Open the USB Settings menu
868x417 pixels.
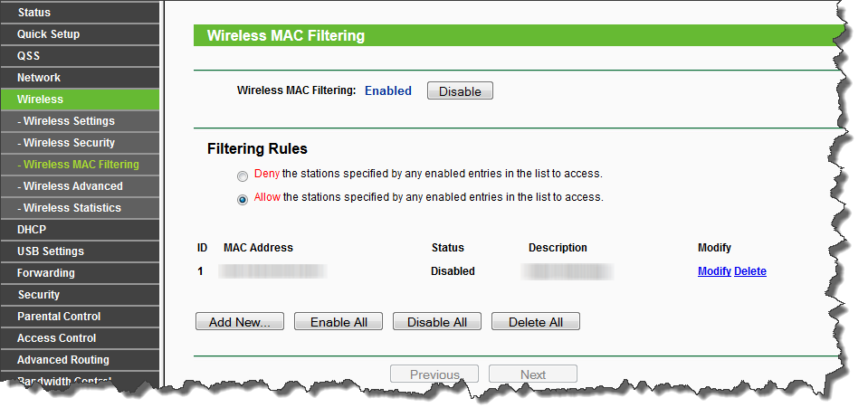tap(51, 251)
